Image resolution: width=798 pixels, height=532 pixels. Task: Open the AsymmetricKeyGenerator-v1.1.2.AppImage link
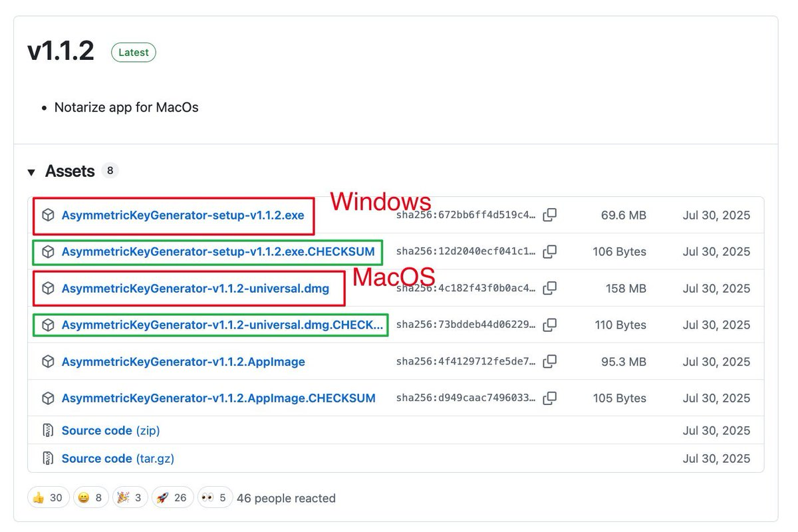coord(183,362)
